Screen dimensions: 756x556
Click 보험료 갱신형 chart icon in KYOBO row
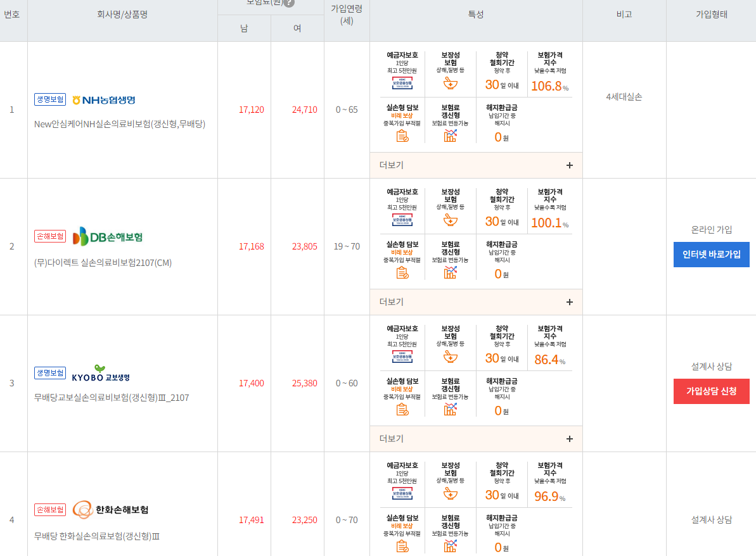click(451, 410)
